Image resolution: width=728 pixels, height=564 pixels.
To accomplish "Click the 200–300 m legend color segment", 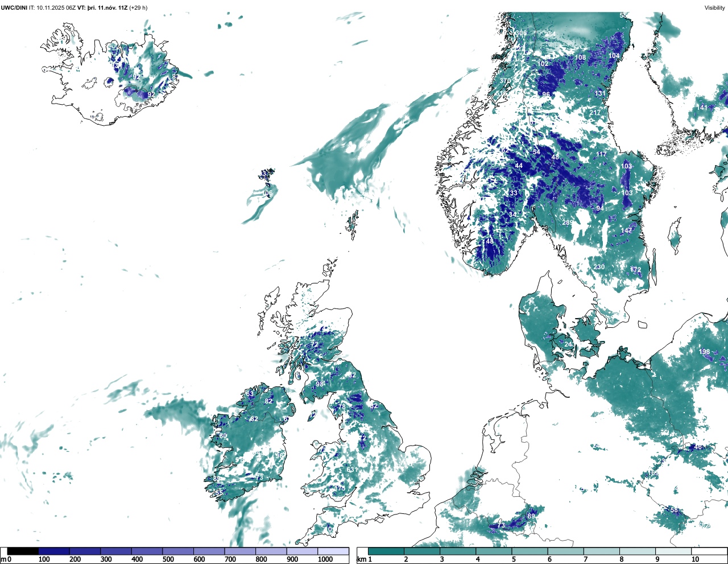I will (85, 551).
